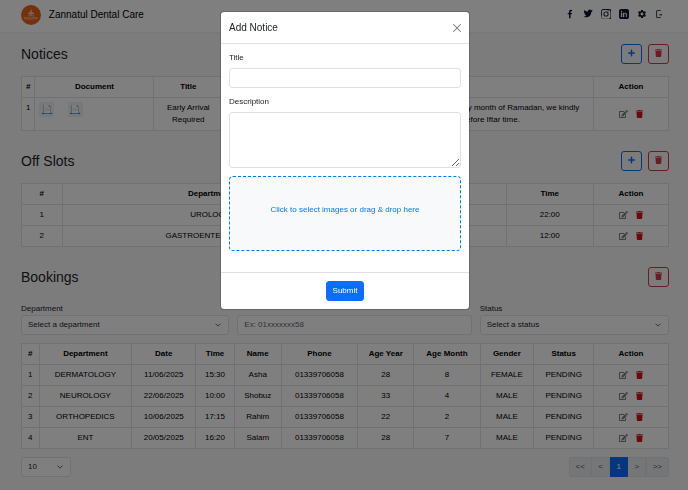Open second document thumbnail of notice 1
The height and width of the screenshot is (490, 688).
coord(75,109)
